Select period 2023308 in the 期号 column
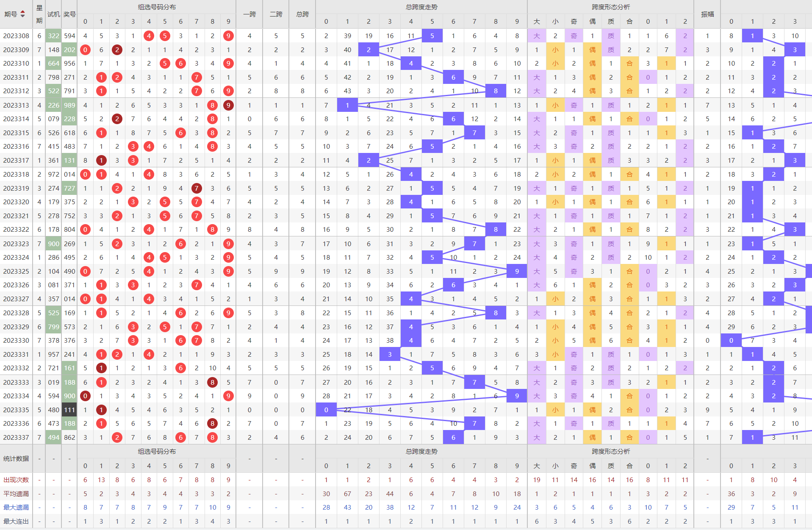 (x=17, y=36)
